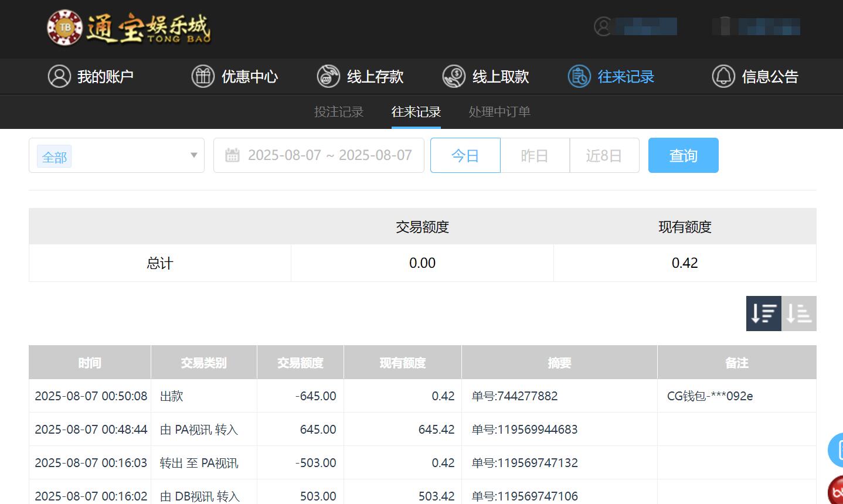Open 信息公告 via the bell icon
Screen dimensions: 843x504
coord(723,76)
